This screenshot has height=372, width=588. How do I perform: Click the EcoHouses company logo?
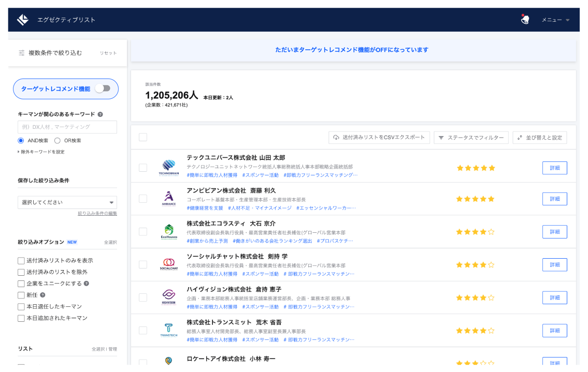coord(169,232)
